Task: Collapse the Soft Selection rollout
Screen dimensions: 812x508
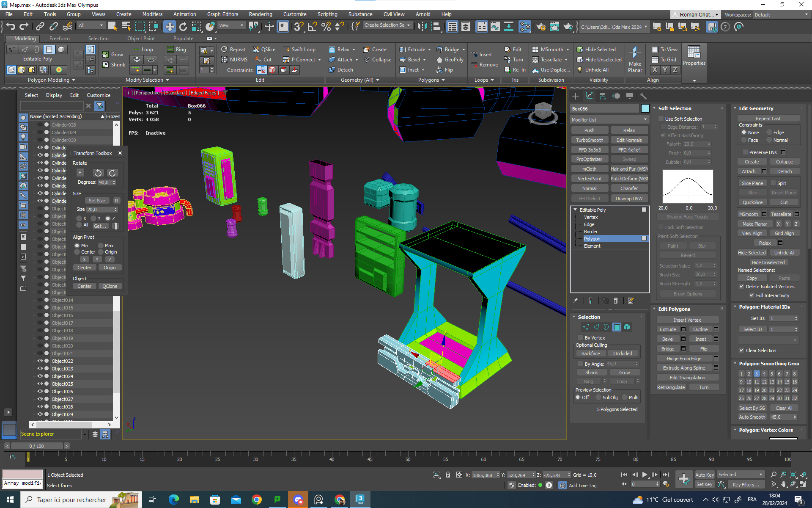Action: click(654, 108)
